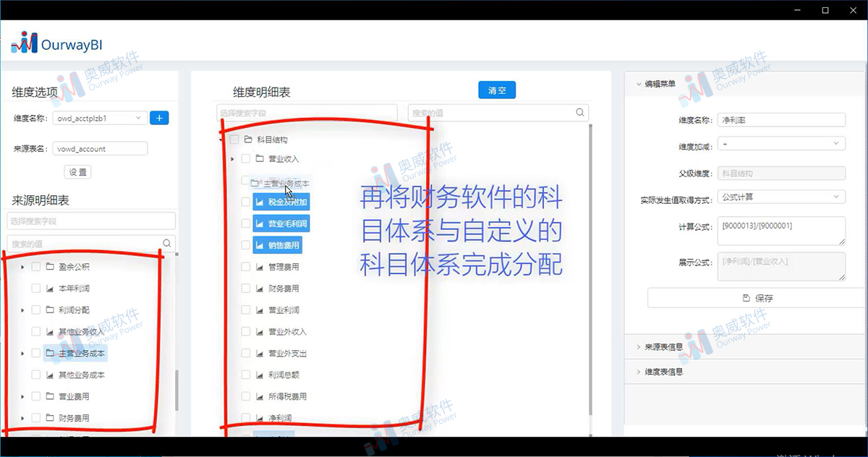Screen dimensions: 868x457
Task: Click the folder icon beside 利润分配
Action: pos(51,310)
